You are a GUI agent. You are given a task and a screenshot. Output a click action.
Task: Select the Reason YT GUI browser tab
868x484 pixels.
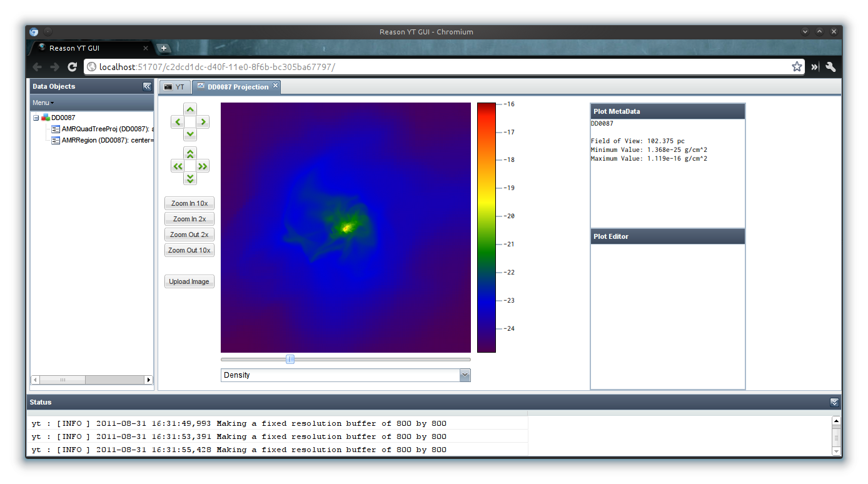click(92, 48)
